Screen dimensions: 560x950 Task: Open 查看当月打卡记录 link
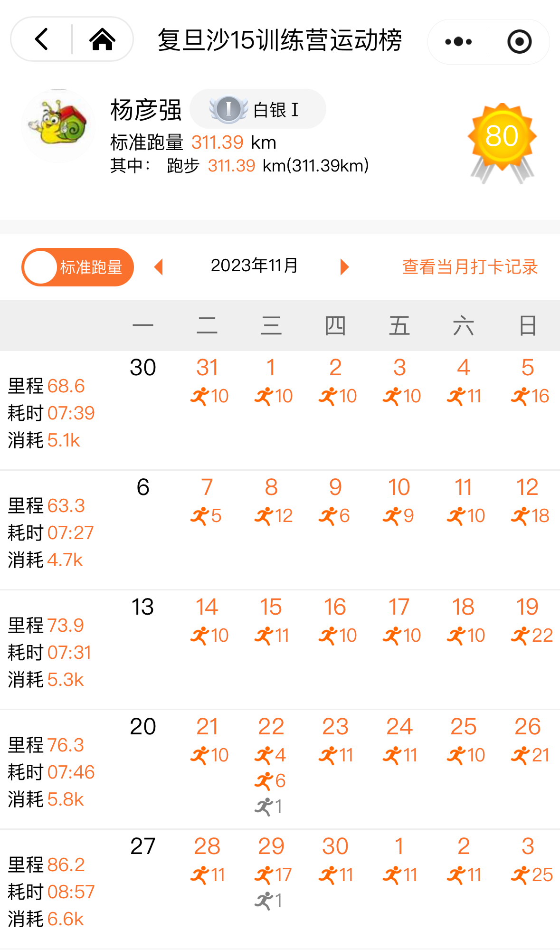(469, 267)
